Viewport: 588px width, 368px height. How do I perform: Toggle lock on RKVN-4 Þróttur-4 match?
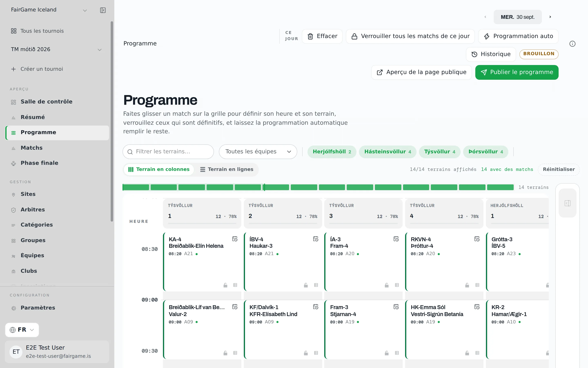467,285
